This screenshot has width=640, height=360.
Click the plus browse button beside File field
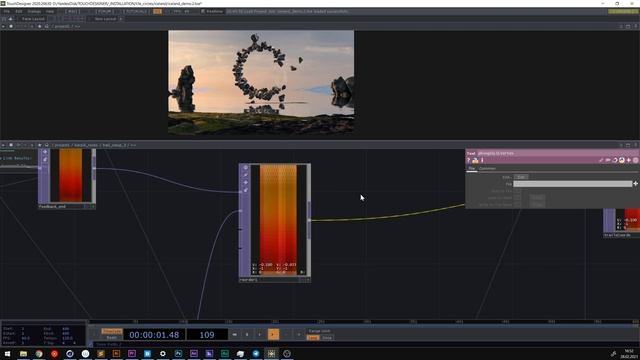tap(636, 184)
